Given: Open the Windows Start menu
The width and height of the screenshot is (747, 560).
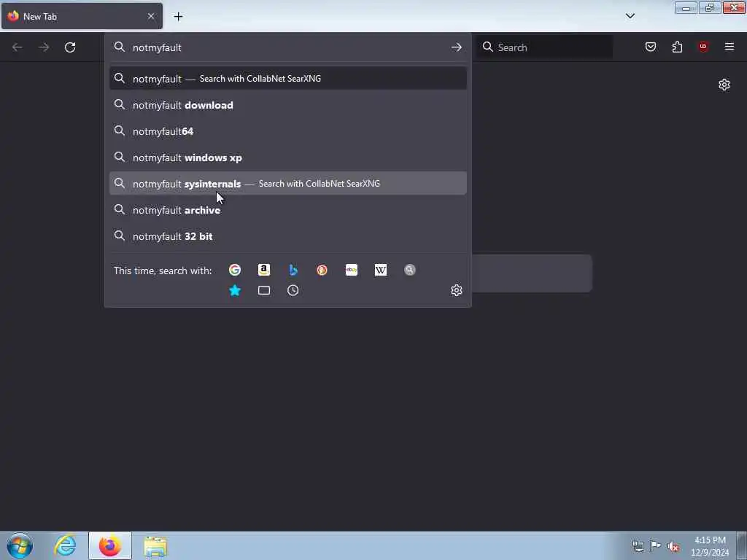Looking at the screenshot, I should 20,545.
